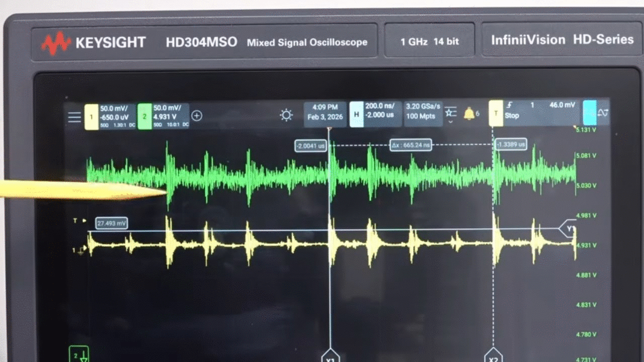Tap the 5.131 V scale label
Screen dimensions: 644x362
[x=586, y=130]
